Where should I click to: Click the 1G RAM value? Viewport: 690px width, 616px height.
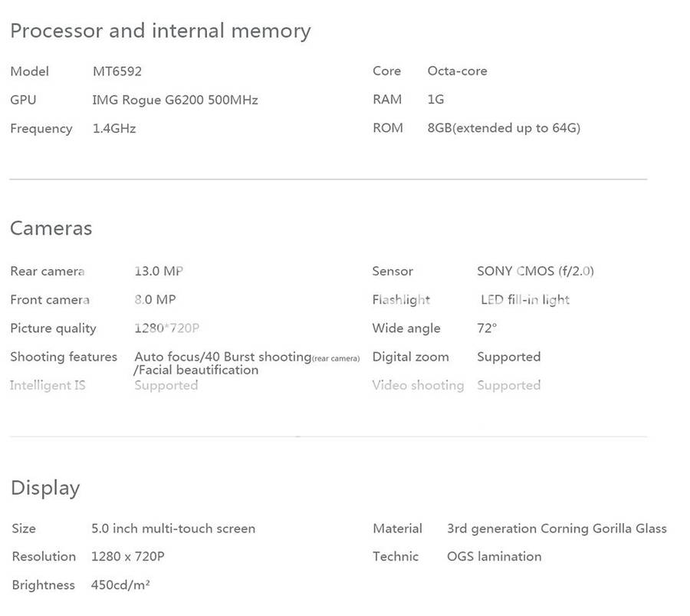[435, 100]
